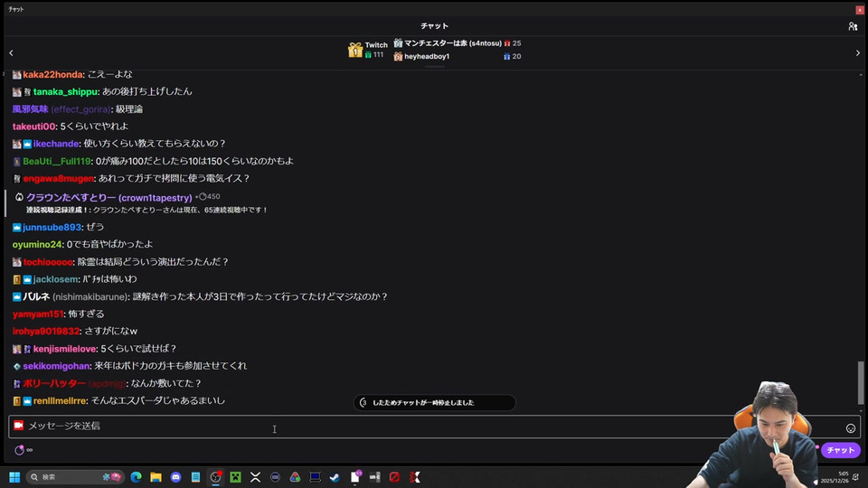Open kenjismilelove's user card

65,349
